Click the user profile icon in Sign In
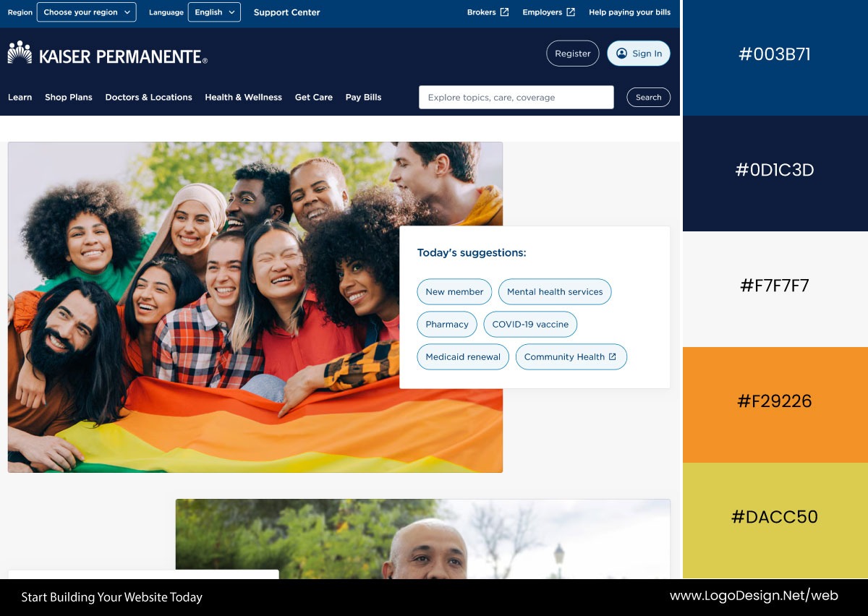The width and height of the screenshot is (868, 616). click(x=621, y=54)
